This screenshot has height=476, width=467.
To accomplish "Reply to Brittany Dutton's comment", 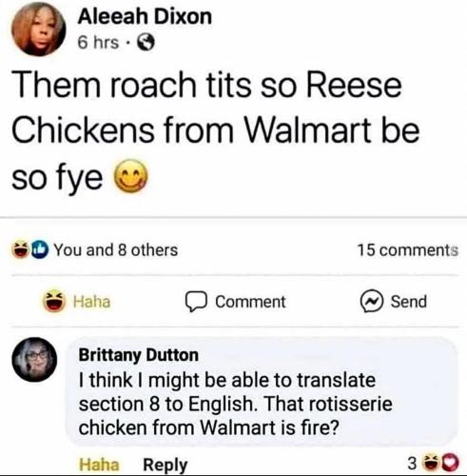I will click(x=165, y=465).
